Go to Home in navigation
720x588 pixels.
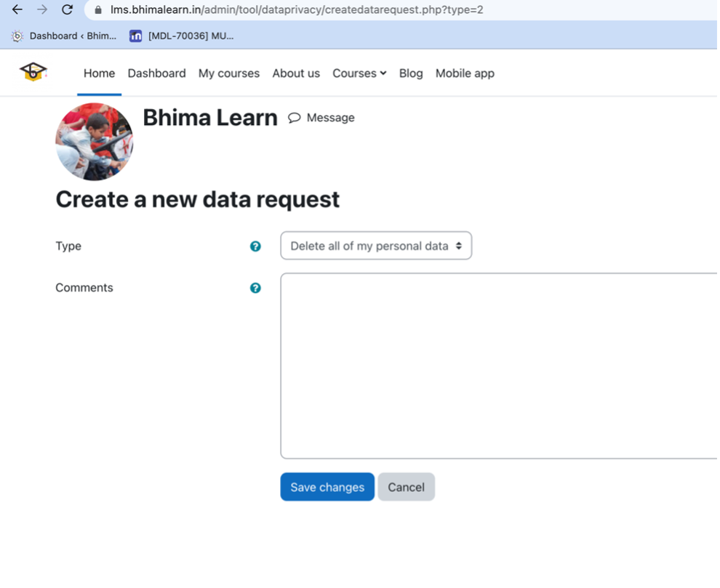(99, 73)
